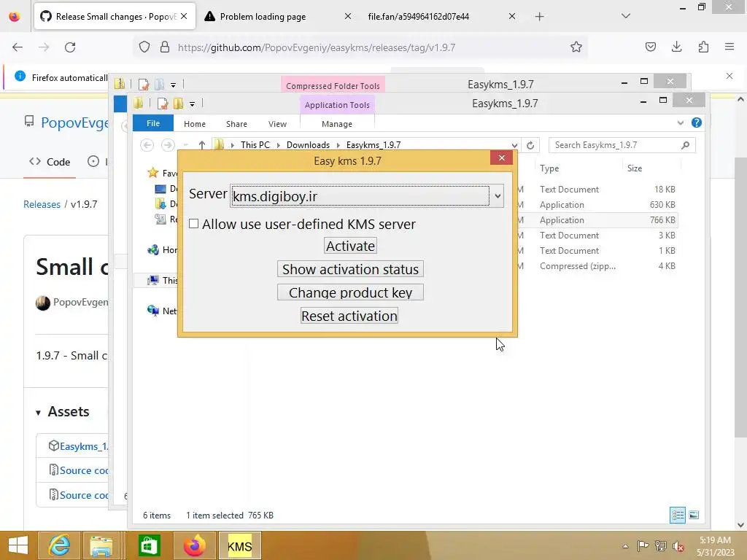Click Favorites star icon in navigation pane
Viewport: 747px width, 560px height.
(x=153, y=173)
